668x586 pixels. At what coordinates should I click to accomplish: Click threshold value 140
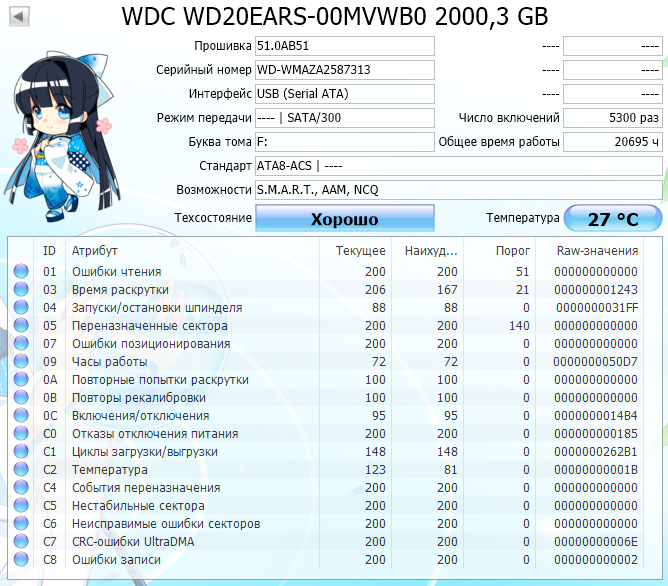coord(519,326)
